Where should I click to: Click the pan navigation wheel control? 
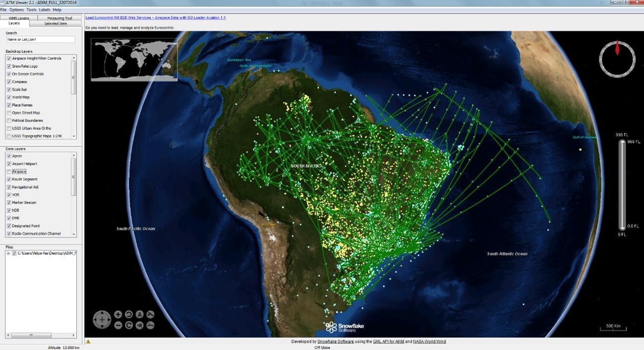pos(102,320)
